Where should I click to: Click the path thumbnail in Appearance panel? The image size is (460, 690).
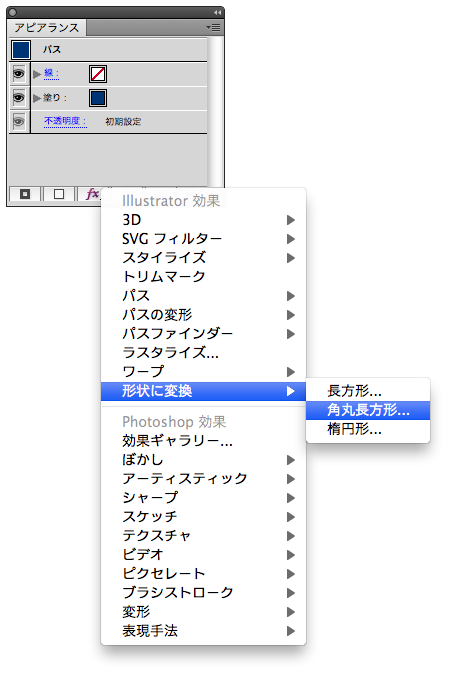click(x=21, y=50)
